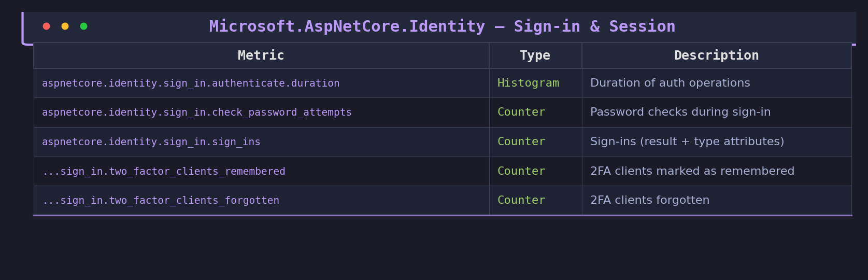
Task: Select the Type column header
Action: pos(535,55)
